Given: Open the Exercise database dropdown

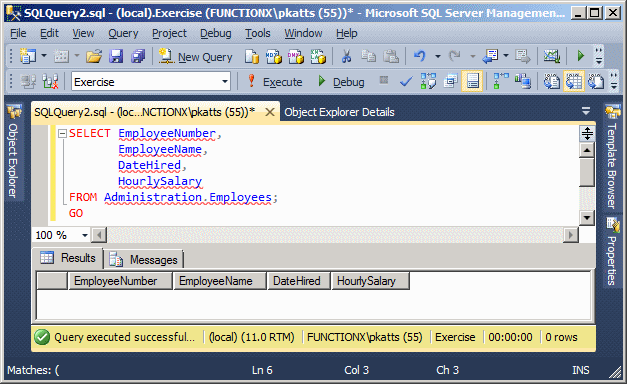Looking at the screenshot, I should coord(225,82).
